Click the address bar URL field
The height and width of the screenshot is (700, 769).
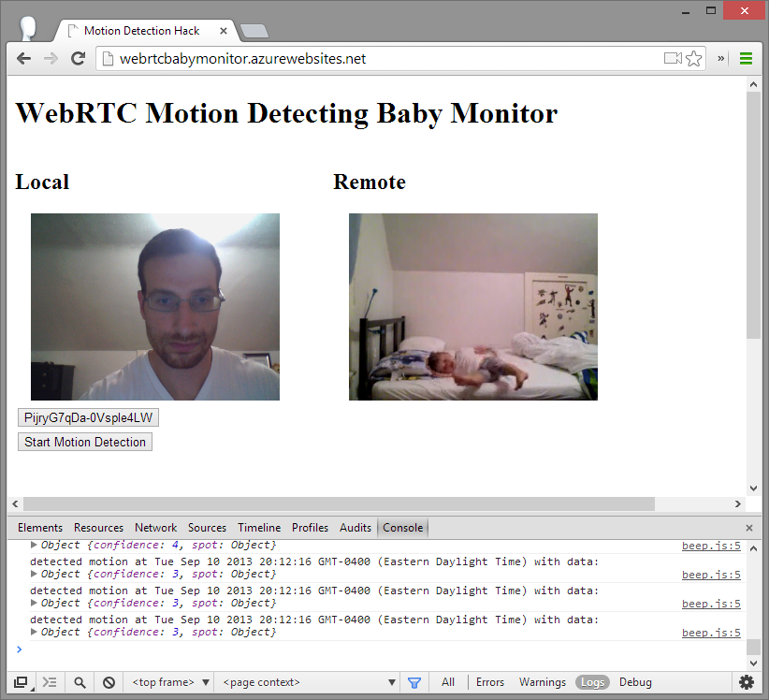(374, 58)
